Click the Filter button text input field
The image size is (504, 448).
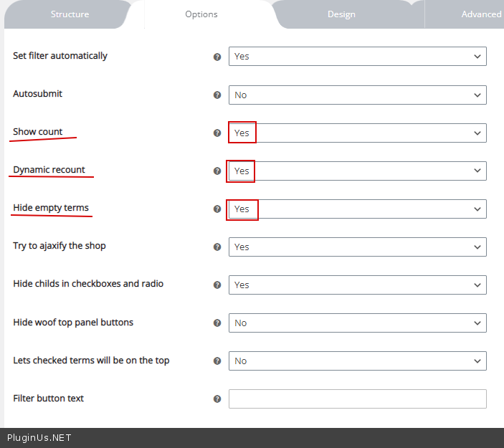[357, 399]
